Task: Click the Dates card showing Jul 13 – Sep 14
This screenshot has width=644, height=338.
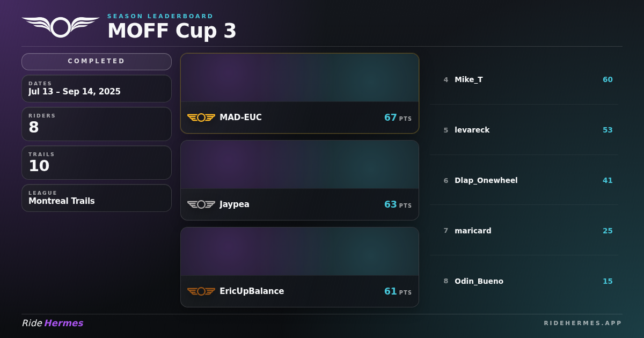Action: pos(97,89)
